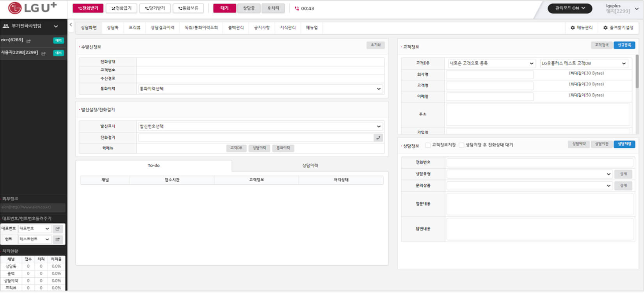644x293 pixels.
Task: Click the 당겨받기 call pickup button
Action: [155, 8]
